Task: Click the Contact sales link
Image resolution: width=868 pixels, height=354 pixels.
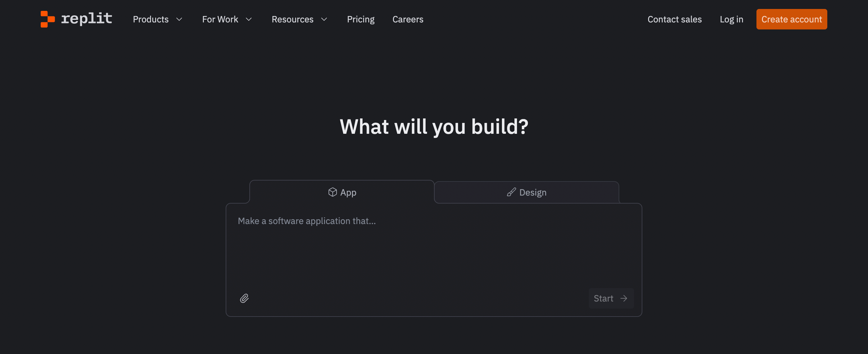Action: pos(674,20)
